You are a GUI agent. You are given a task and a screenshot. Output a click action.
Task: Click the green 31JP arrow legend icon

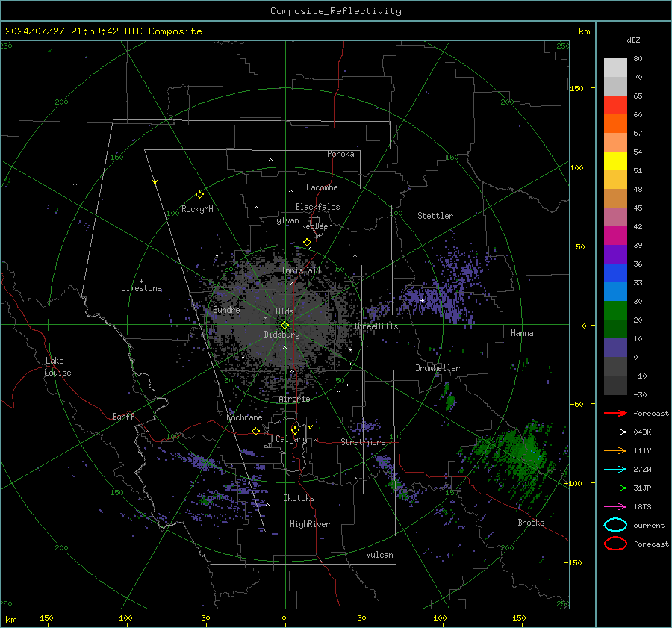point(615,488)
